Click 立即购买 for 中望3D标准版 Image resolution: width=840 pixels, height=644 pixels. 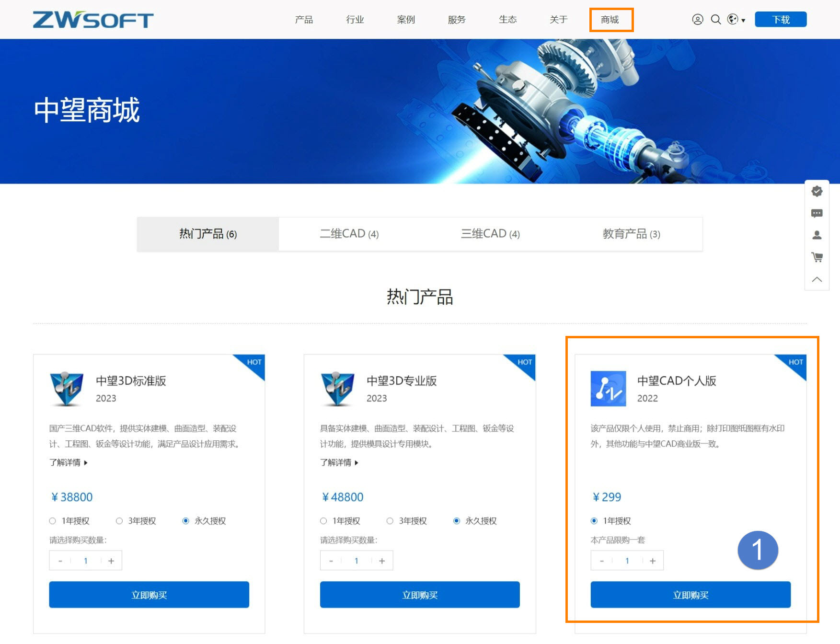[x=149, y=595]
